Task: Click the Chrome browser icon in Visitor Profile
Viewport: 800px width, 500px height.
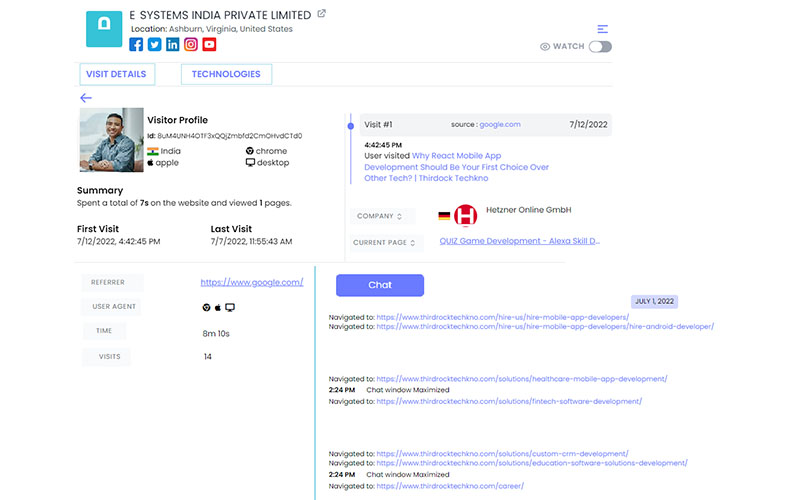Action: pyautogui.click(x=249, y=151)
